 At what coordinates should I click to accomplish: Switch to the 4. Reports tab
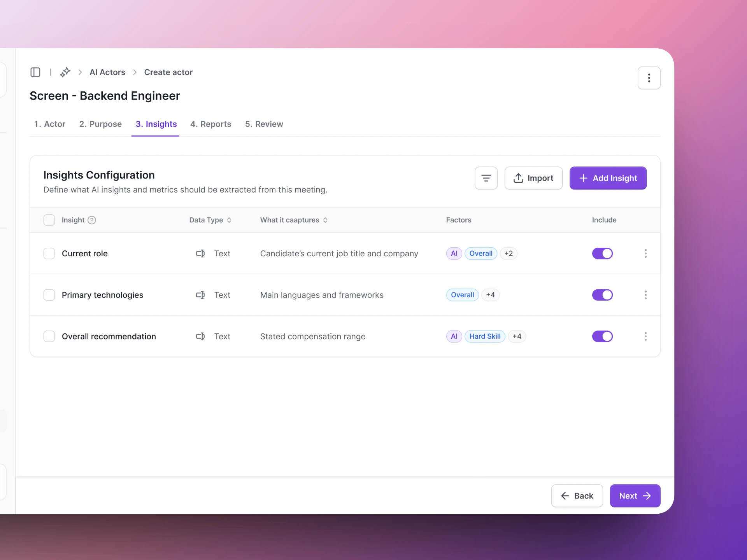(210, 124)
